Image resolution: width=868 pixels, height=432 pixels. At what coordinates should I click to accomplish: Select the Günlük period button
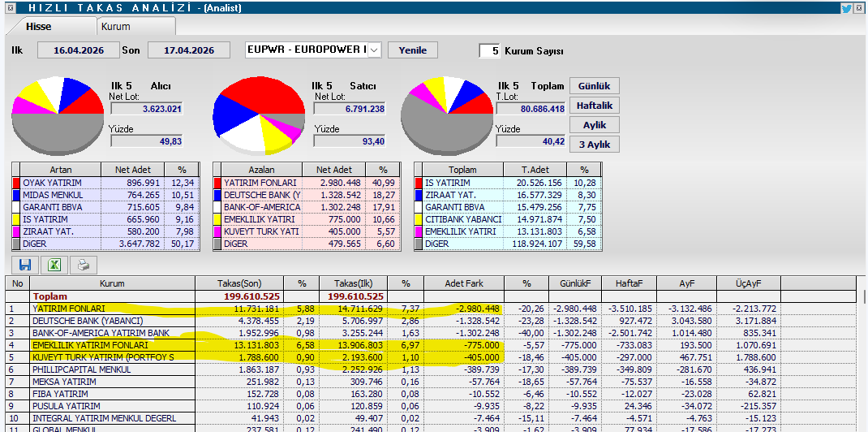point(594,86)
